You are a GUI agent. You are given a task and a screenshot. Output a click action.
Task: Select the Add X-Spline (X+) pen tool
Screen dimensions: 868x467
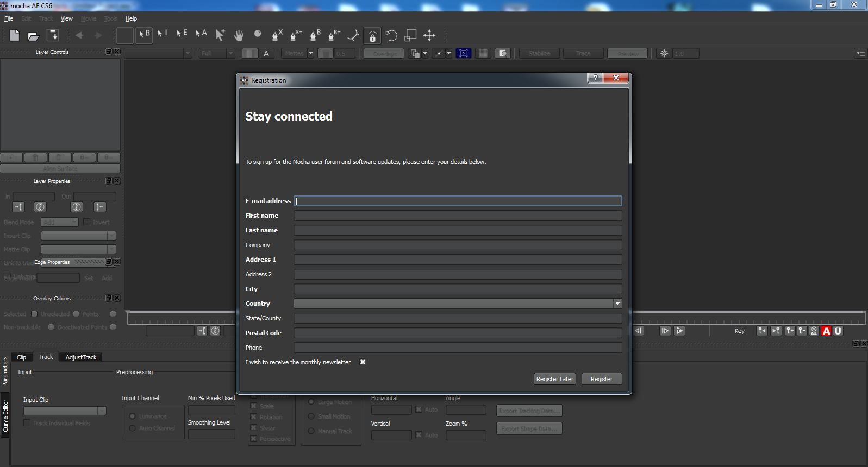point(296,35)
